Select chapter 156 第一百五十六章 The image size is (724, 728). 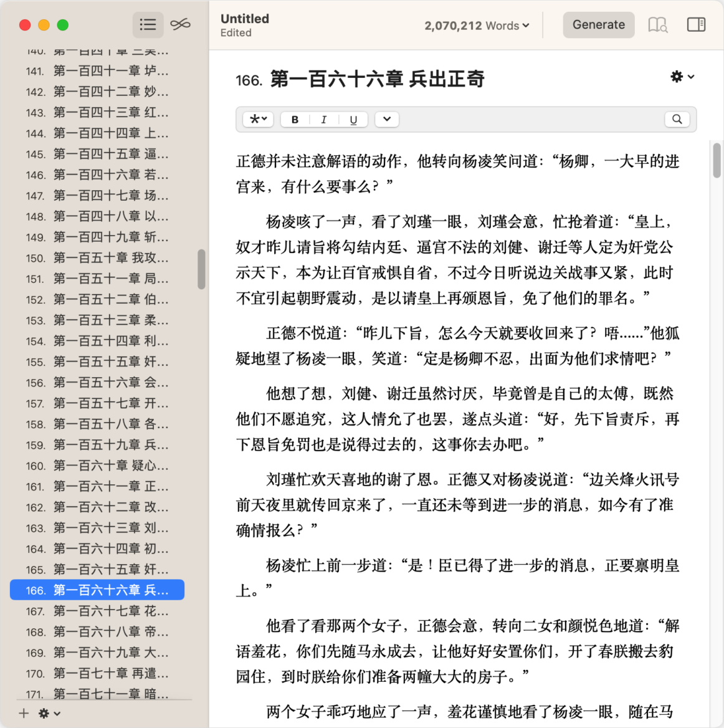tap(97, 383)
